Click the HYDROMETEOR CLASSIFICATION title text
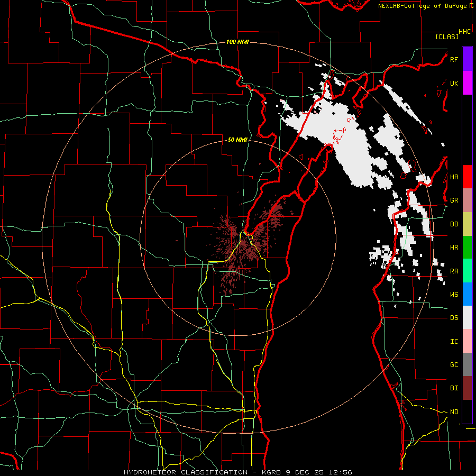Screen dimensions: 476x476 click(186, 472)
